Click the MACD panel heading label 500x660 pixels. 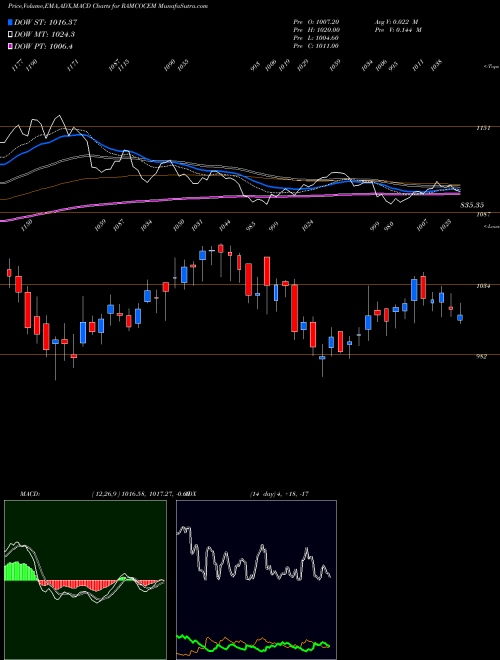tap(29, 494)
